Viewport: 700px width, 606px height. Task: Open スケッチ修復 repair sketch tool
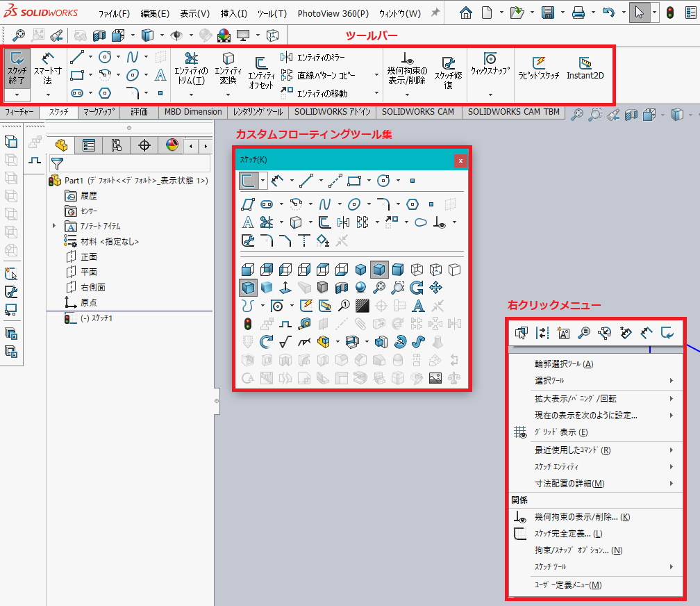coord(448,73)
